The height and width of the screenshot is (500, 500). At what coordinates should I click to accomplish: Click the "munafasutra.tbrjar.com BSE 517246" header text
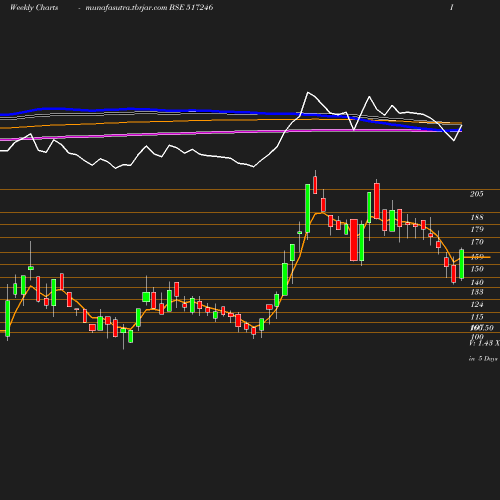coord(149,7)
